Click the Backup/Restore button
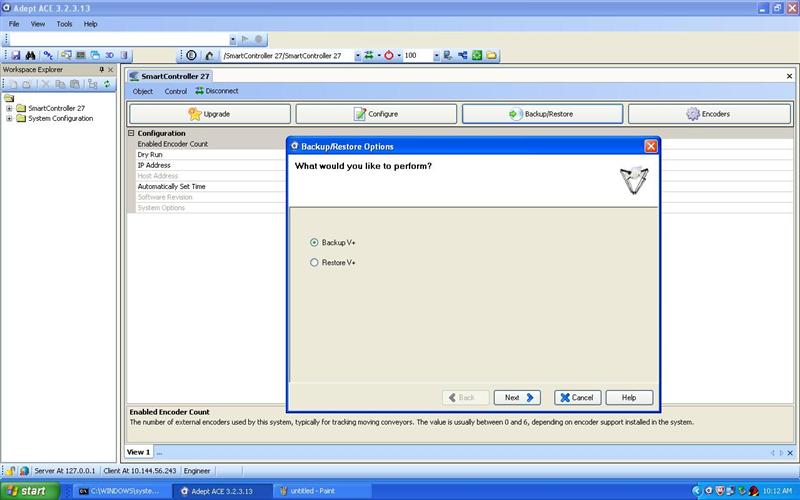This screenshot has height=500, width=800. point(542,114)
